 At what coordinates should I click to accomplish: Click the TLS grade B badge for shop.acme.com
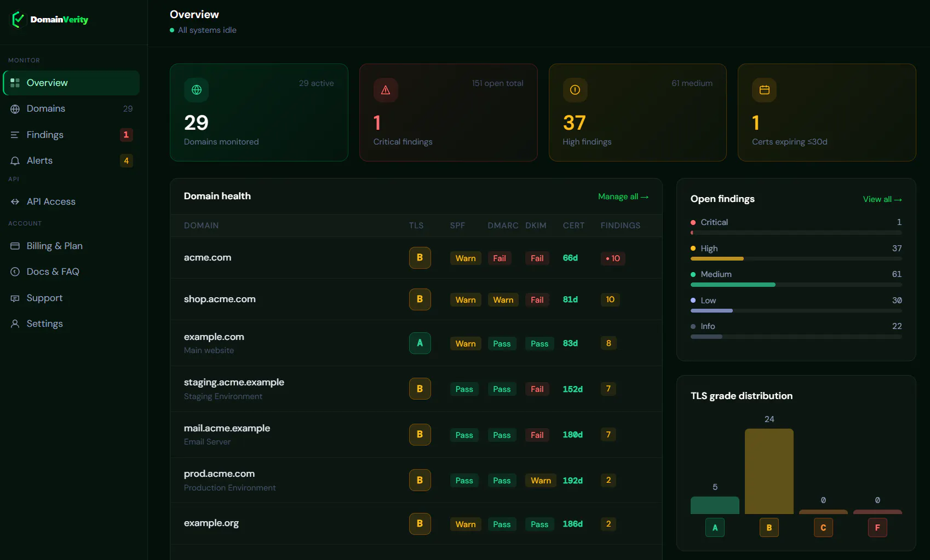pos(420,299)
